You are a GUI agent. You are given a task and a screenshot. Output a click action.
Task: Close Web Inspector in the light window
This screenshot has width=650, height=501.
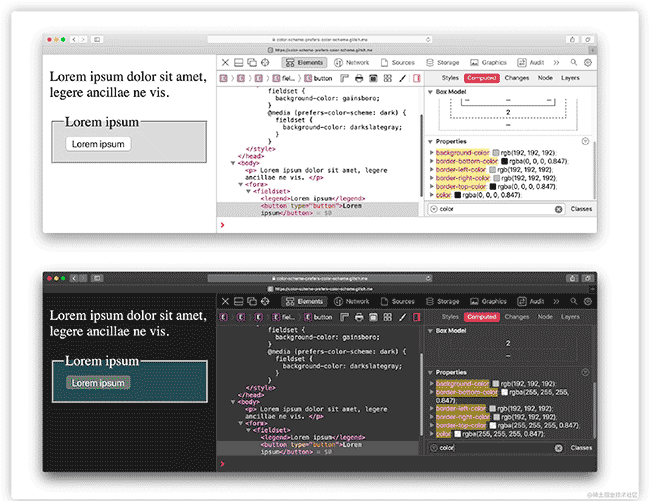[225, 62]
